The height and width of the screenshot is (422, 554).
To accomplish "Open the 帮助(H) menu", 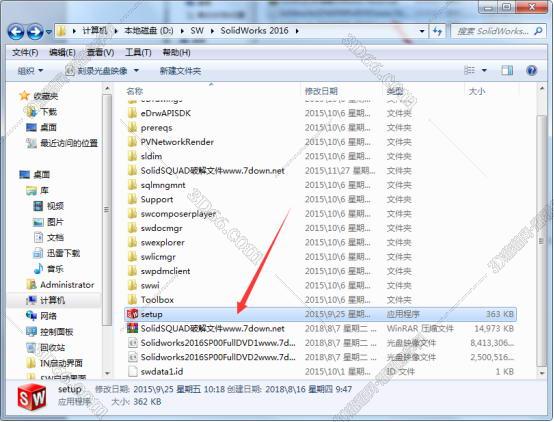I will click(x=176, y=53).
